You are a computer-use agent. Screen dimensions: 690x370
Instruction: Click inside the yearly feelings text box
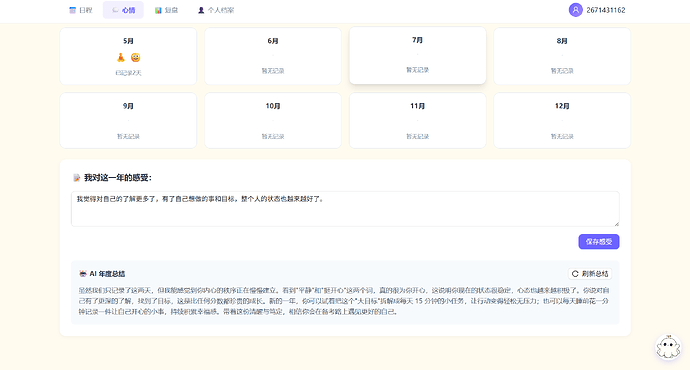point(345,209)
